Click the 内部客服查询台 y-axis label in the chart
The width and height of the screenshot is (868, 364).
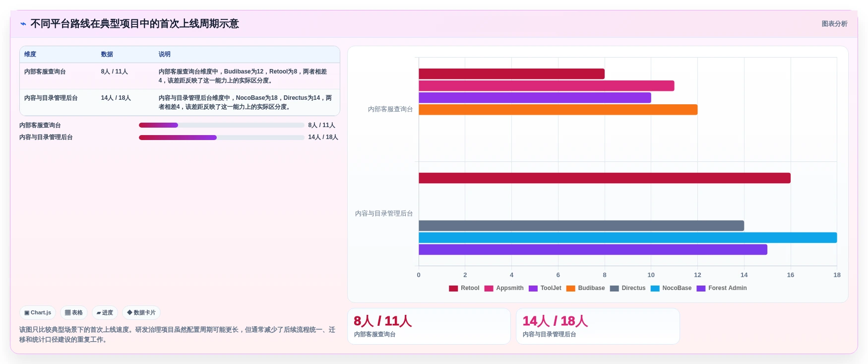(390, 109)
